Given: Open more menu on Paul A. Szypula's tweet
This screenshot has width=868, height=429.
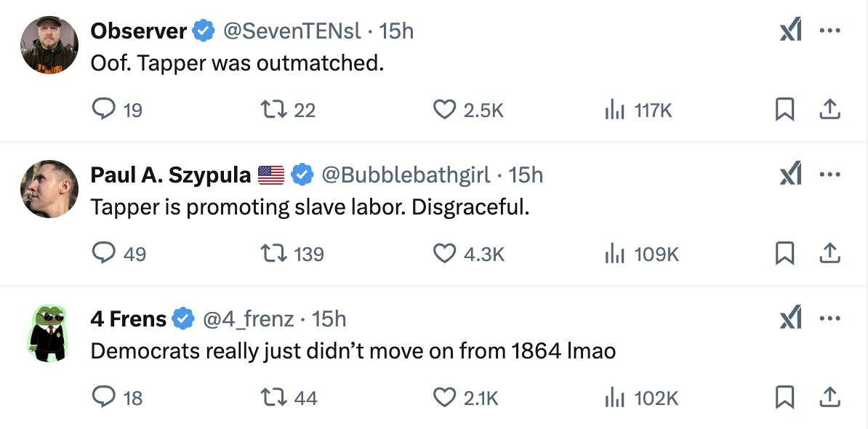Looking at the screenshot, I should click(x=829, y=175).
